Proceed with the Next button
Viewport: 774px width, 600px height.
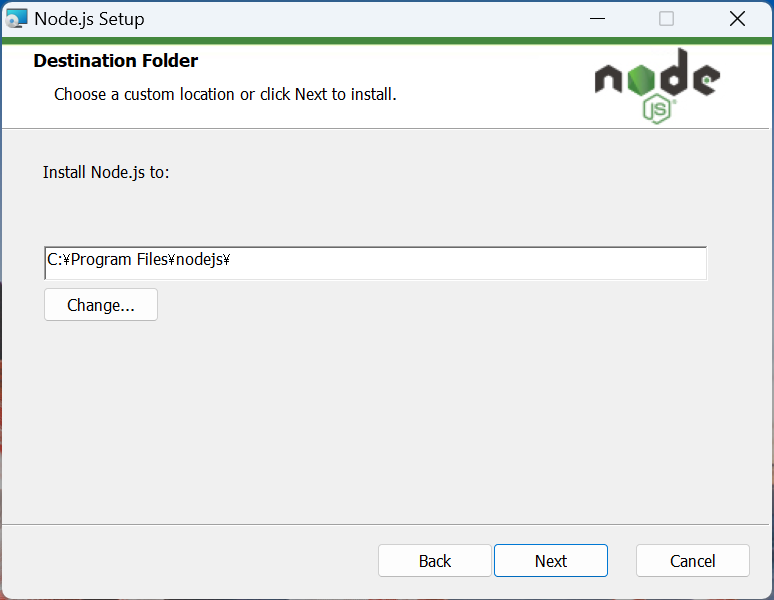[x=551, y=561]
